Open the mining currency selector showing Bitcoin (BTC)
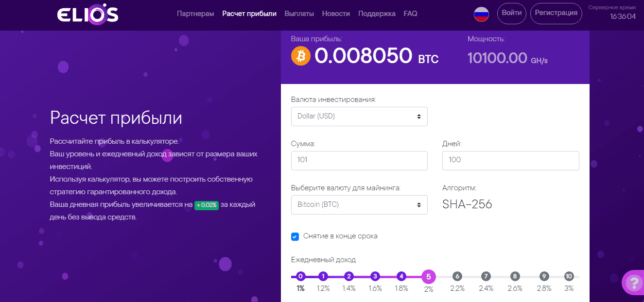This screenshot has width=644, height=302. (359, 204)
